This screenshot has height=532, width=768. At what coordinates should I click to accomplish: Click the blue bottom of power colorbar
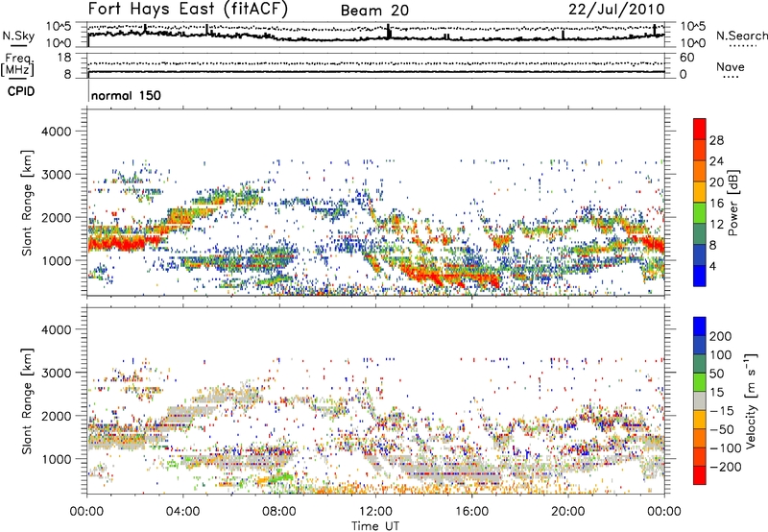(x=700, y=276)
